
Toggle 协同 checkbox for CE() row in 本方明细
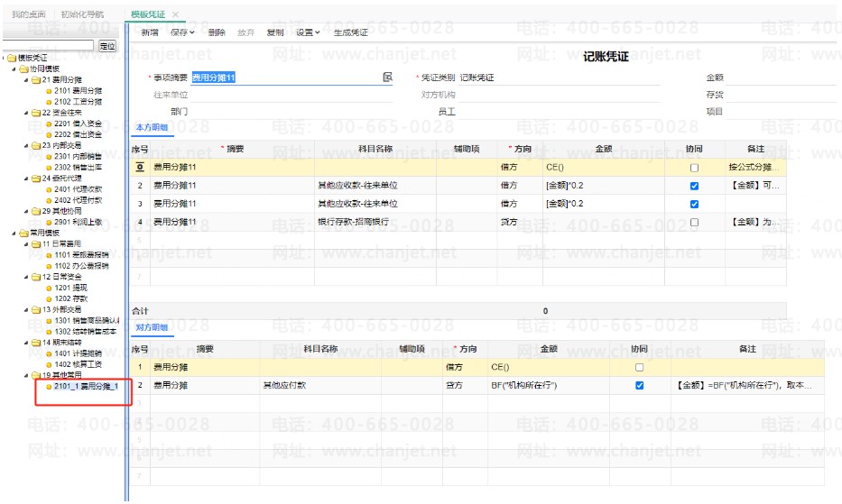tap(694, 168)
